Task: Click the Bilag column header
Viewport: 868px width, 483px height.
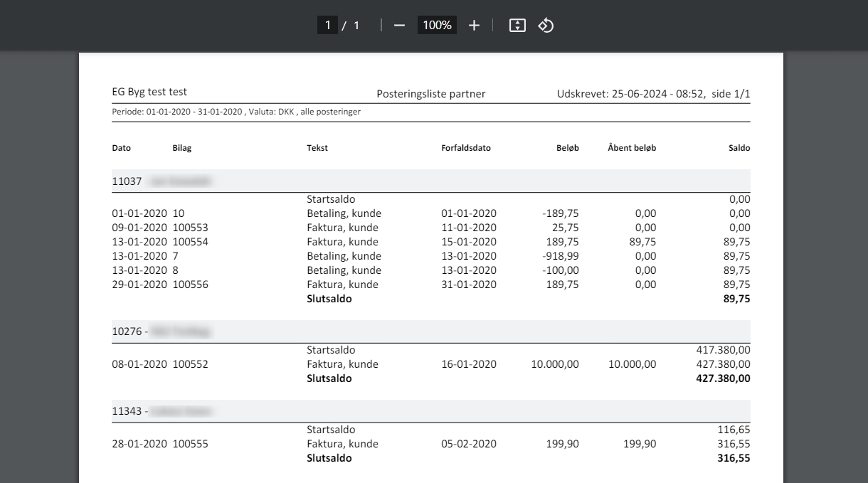Action: click(181, 148)
